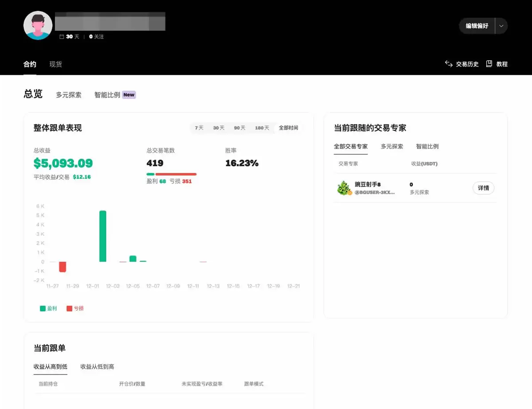This screenshot has width=532, height=409.
Task: Click the New badge beside 智能比例
Action: click(129, 94)
